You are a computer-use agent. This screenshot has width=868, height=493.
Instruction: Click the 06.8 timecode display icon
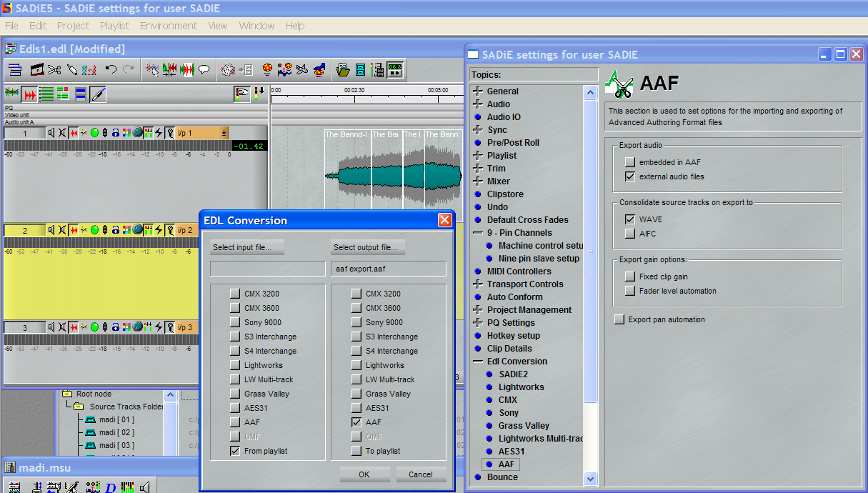pos(395,69)
